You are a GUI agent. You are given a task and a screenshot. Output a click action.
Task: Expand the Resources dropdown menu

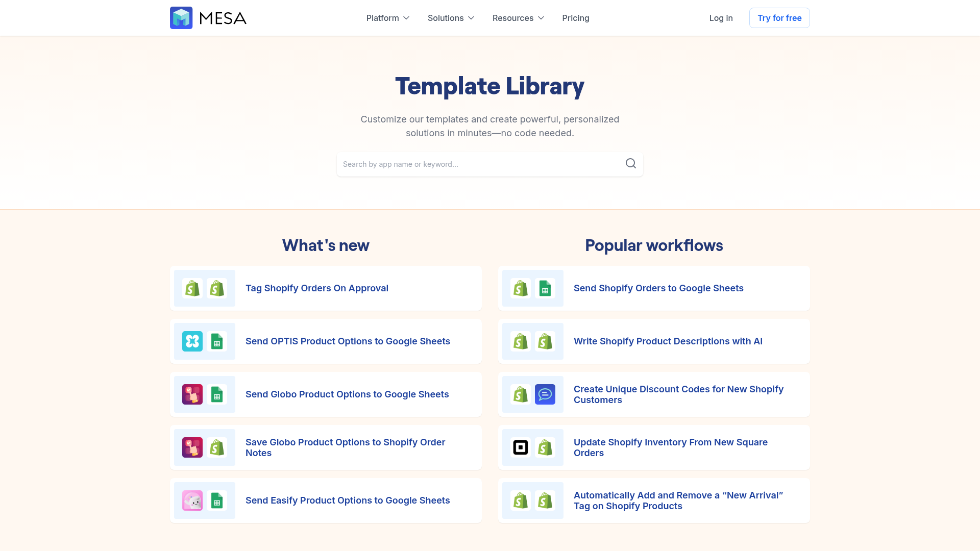(x=519, y=18)
